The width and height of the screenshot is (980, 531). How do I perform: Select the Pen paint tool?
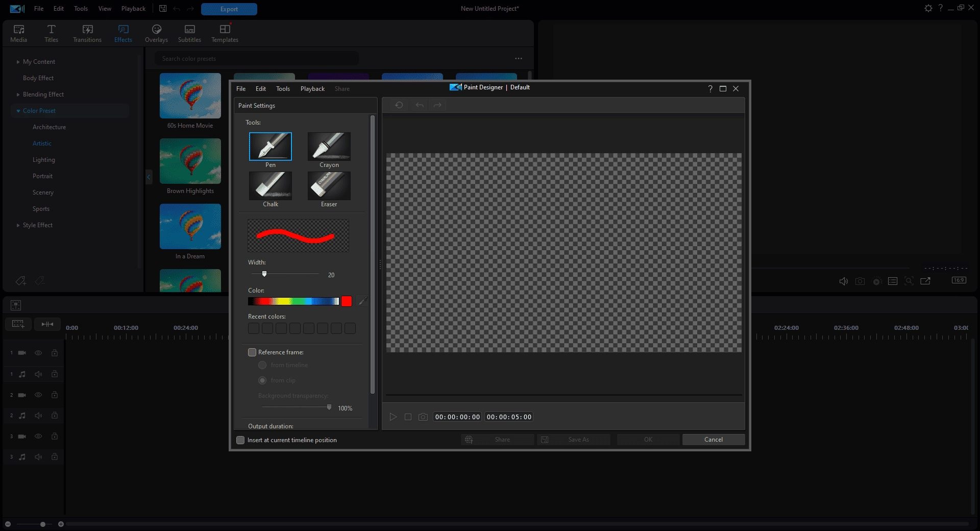pos(271,147)
